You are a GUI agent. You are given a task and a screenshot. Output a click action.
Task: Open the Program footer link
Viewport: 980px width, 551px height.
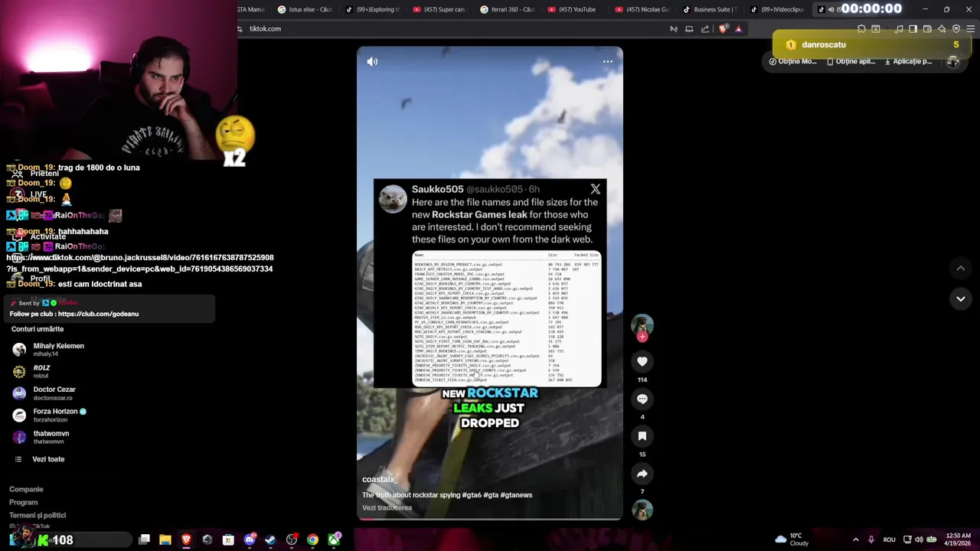coord(23,503)
